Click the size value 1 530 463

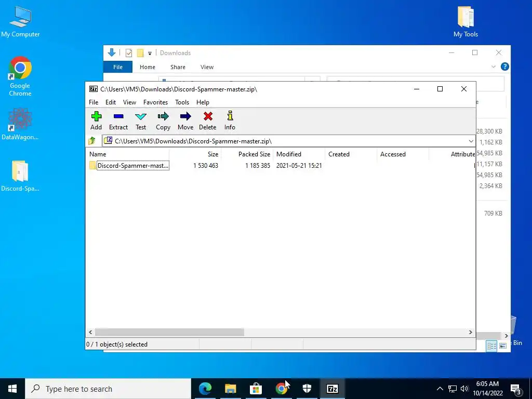[x=206, y=166]
